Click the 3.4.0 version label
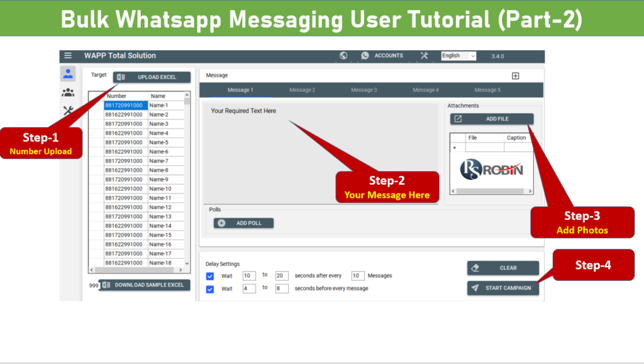The image size is (644, 364). [x=497, y=56]
